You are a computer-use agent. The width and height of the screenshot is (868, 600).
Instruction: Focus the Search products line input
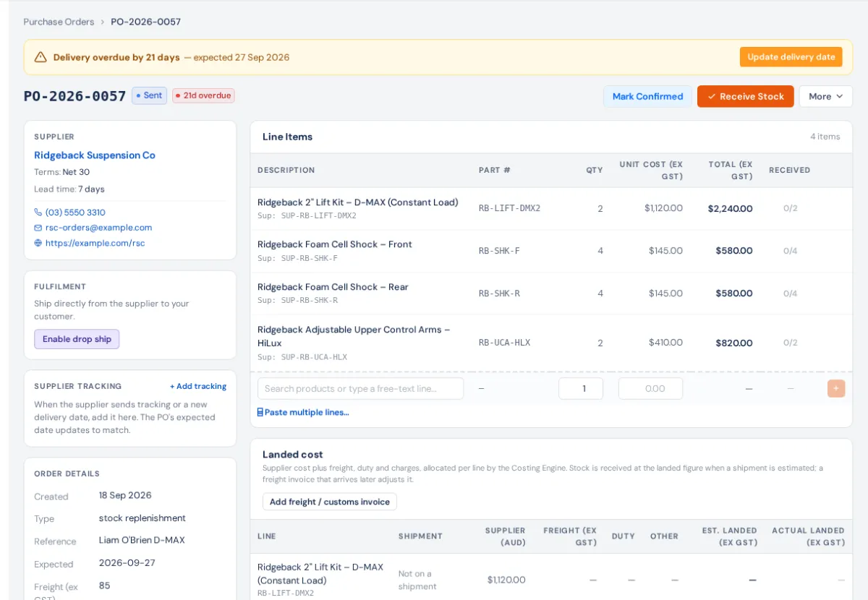click(360, 388)
